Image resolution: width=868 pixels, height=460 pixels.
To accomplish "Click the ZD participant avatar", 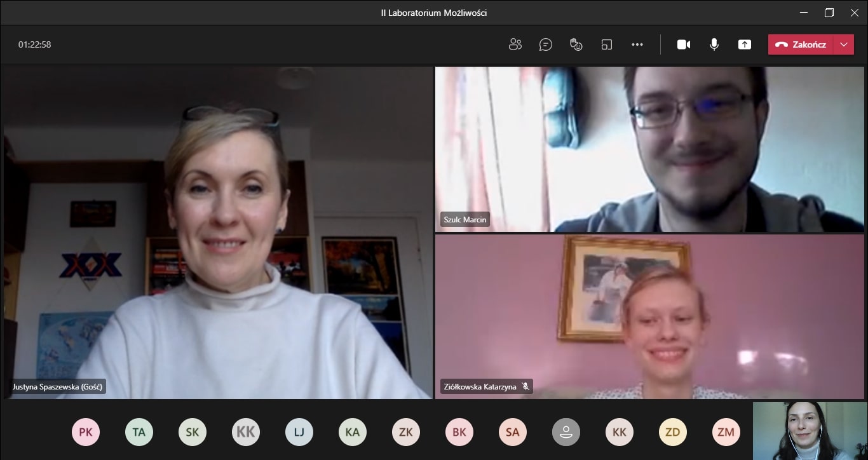I will [x=673, y=433].
